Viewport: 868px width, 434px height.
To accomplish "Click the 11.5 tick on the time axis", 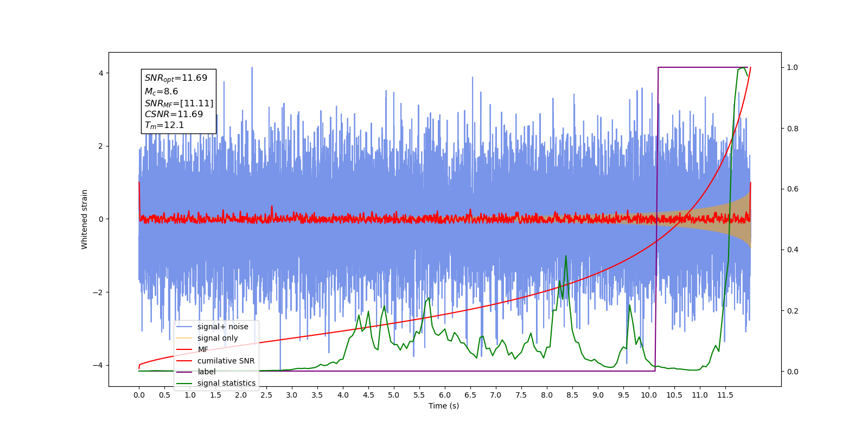I will (x=725, y=395).
